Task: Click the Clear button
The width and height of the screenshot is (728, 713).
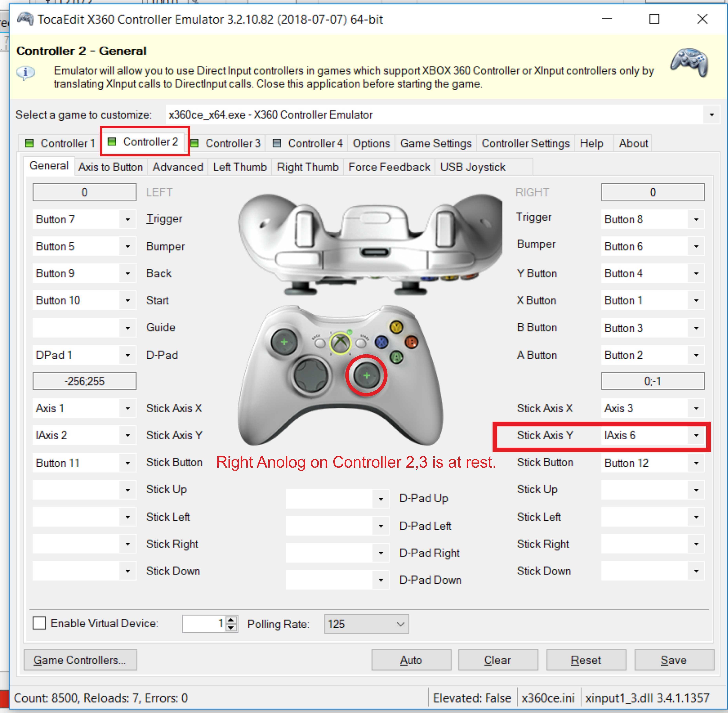Action: coord(498,660)
